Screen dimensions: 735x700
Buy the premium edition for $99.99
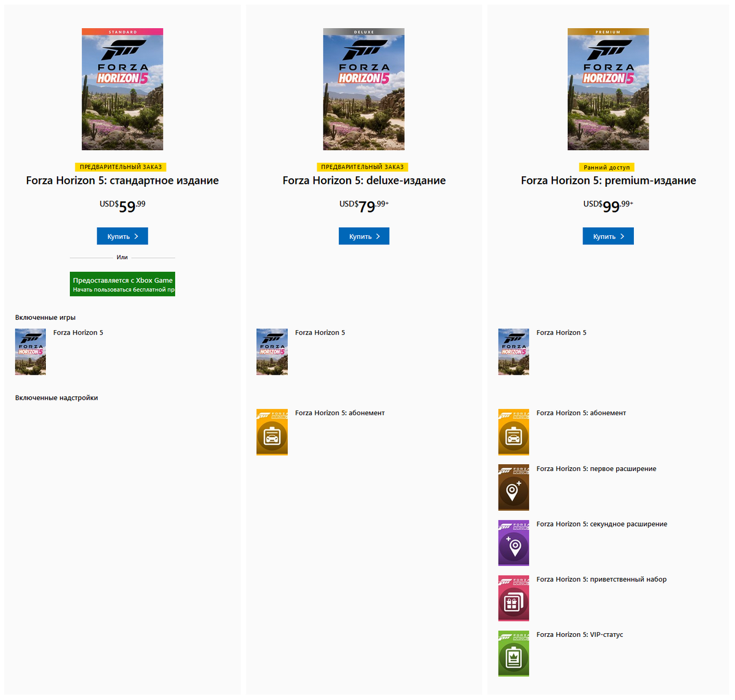pos(608,236)
